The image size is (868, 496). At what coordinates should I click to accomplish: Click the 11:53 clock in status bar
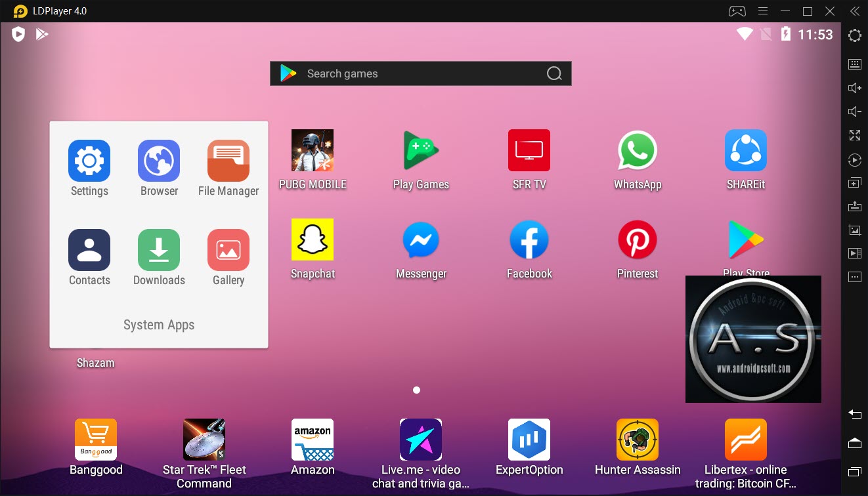pyautogui.click(x=815, y=35)
